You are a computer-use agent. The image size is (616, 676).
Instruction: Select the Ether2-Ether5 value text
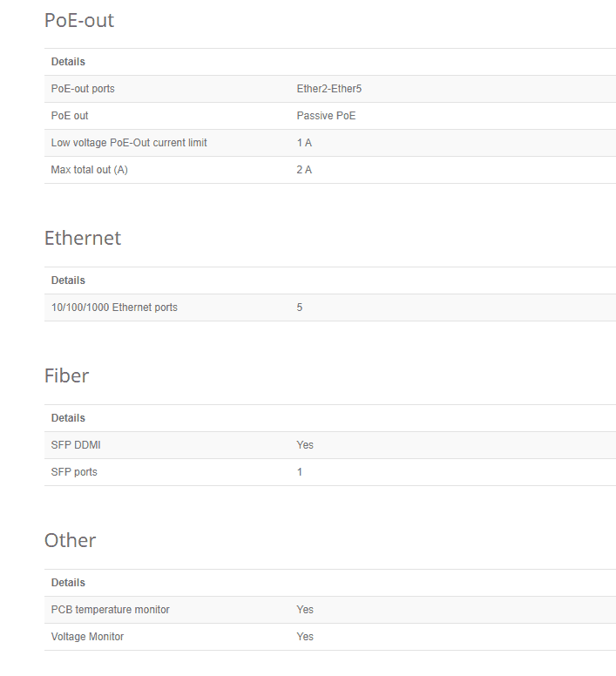[329, 89]
